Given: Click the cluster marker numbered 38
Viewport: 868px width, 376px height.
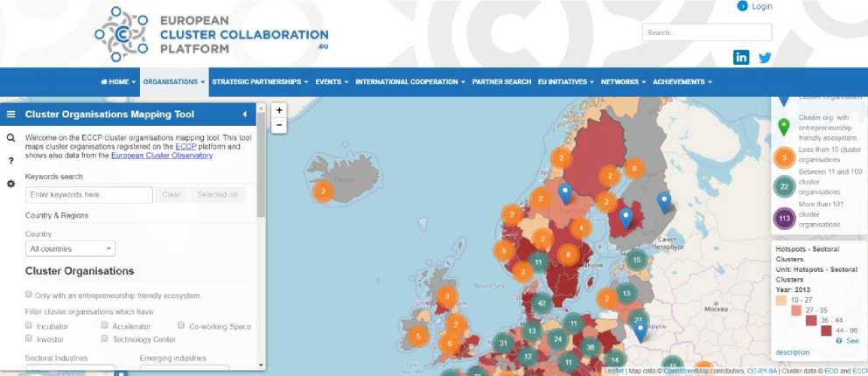Looking at the screenshot, I should (x=591, y=347).
